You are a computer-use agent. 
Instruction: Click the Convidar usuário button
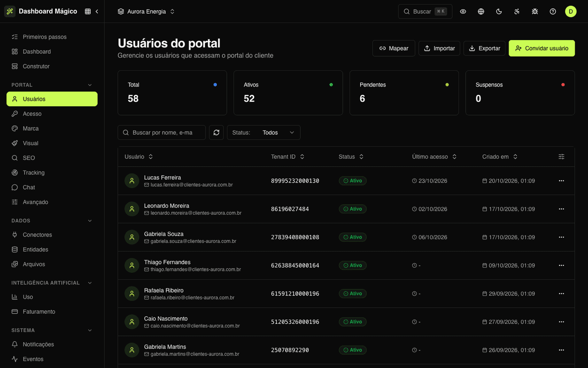(x=542, y=48)
